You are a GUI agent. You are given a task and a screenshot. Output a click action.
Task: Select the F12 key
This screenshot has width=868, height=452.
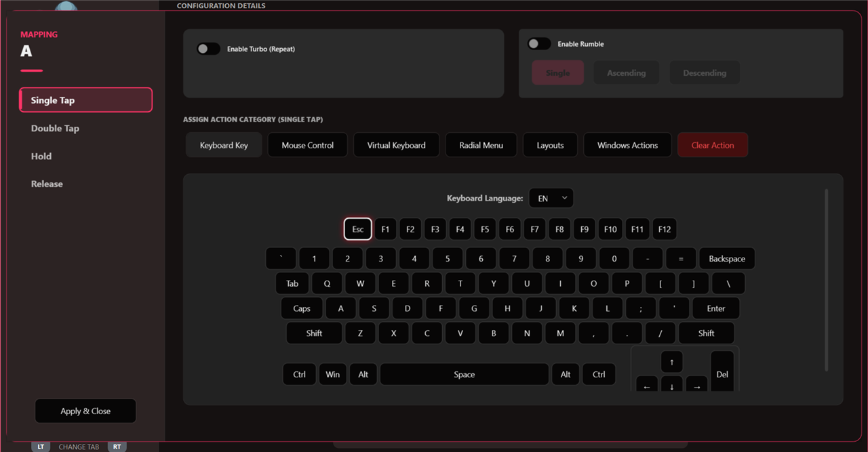coord(665,229)
